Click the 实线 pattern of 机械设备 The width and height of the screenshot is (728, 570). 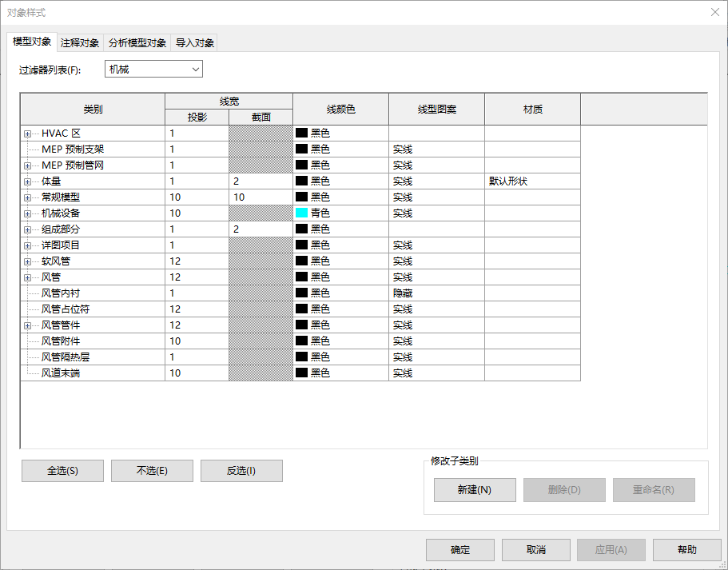pyautogui.click(x=436, y=213)
